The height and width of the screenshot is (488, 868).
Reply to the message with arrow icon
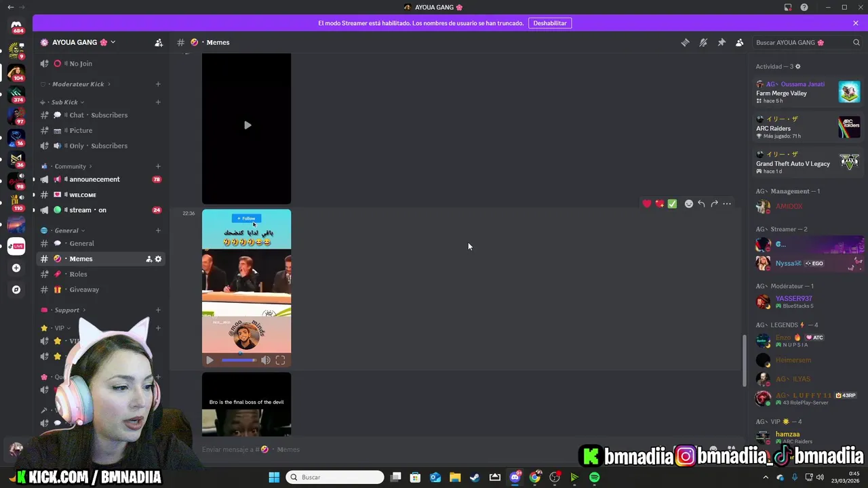pyautogui.click(x=701, y=204)
